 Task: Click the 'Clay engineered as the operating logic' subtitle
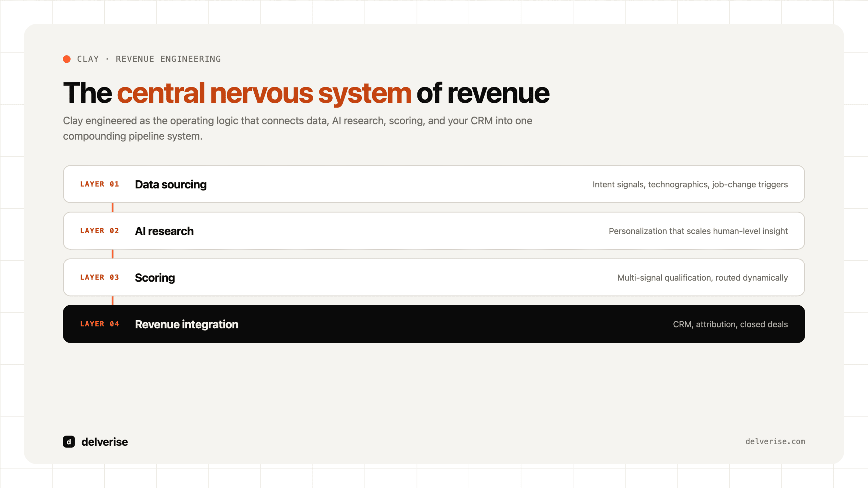click(x=298, y=128)
